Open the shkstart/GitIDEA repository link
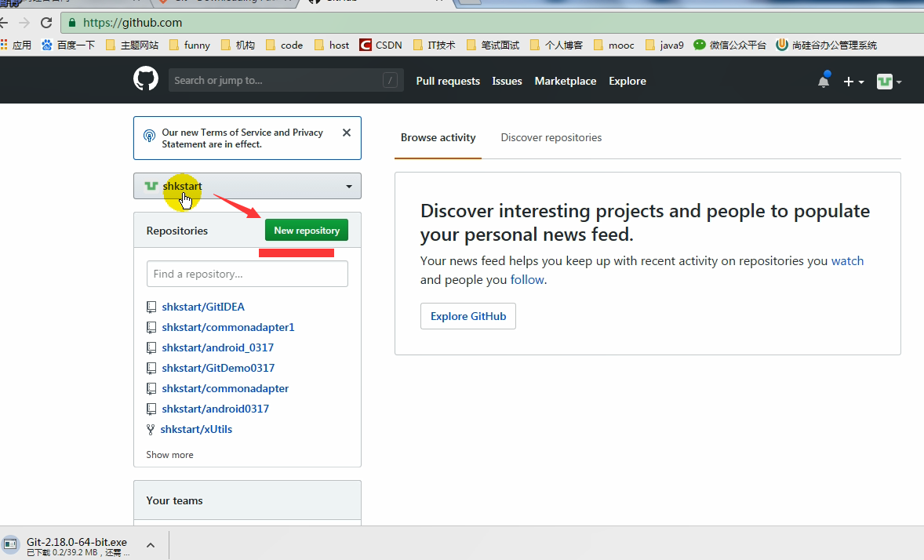Screen dimensions: 924x560 click(x=203, y=307)
